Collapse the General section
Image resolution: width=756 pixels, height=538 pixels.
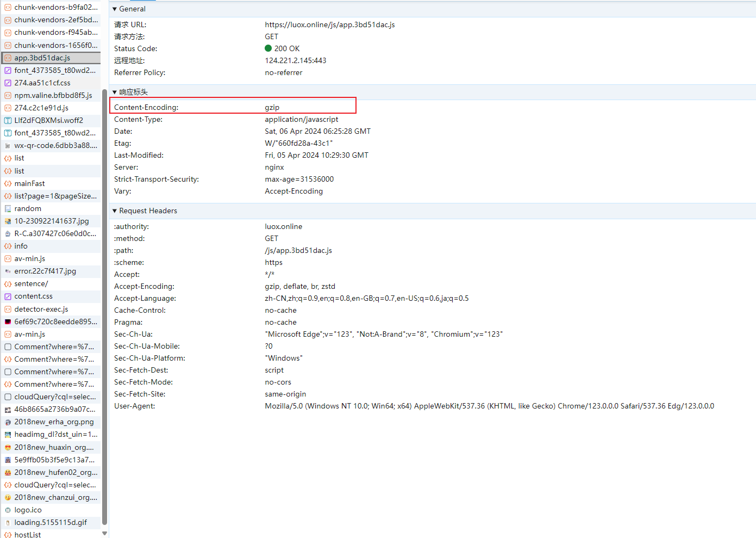(x=115, y=9)
